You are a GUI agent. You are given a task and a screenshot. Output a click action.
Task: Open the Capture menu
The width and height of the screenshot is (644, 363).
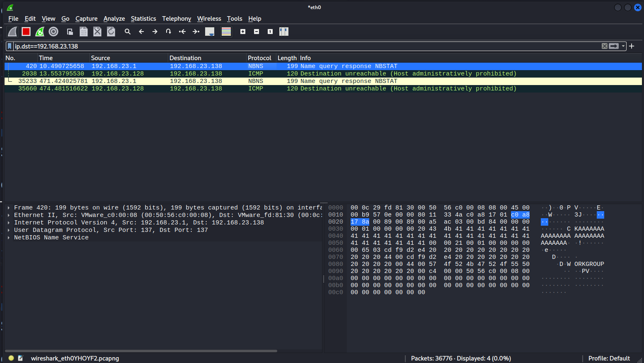86,19
